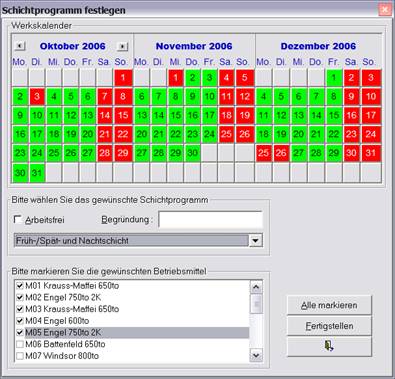
Task: Select October 1 red day
Action: point(123,78)
